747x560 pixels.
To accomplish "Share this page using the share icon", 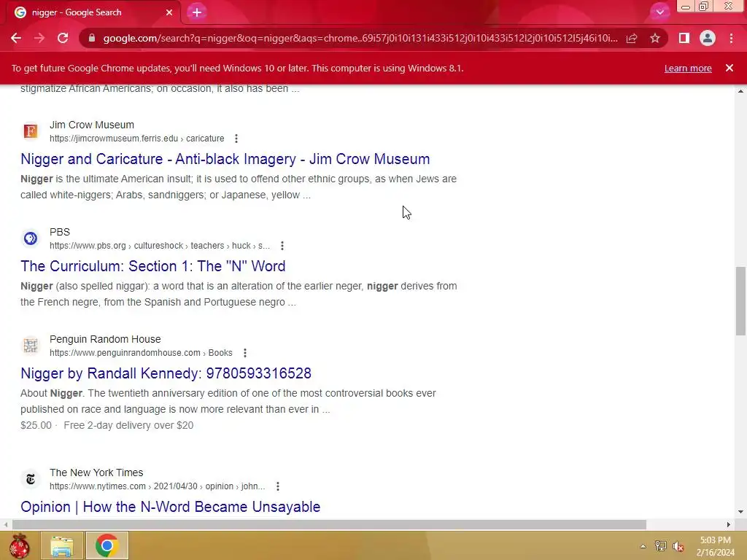I will coord(632,38).
